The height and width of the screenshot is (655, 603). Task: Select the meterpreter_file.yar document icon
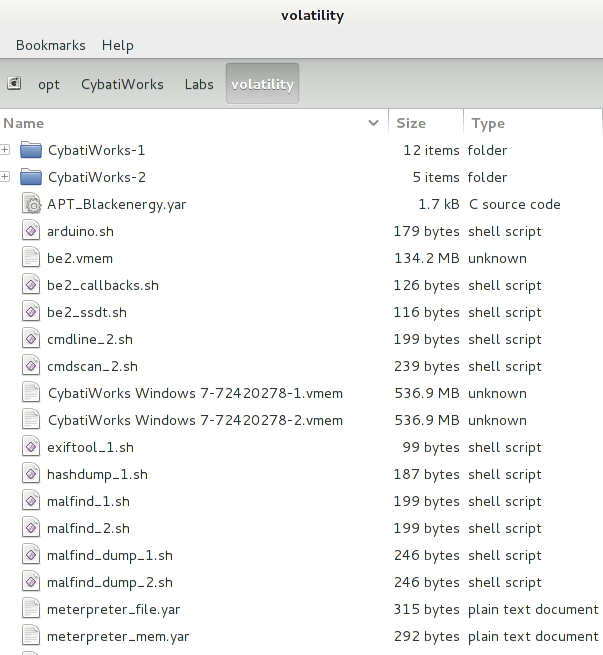pos(31,609)
